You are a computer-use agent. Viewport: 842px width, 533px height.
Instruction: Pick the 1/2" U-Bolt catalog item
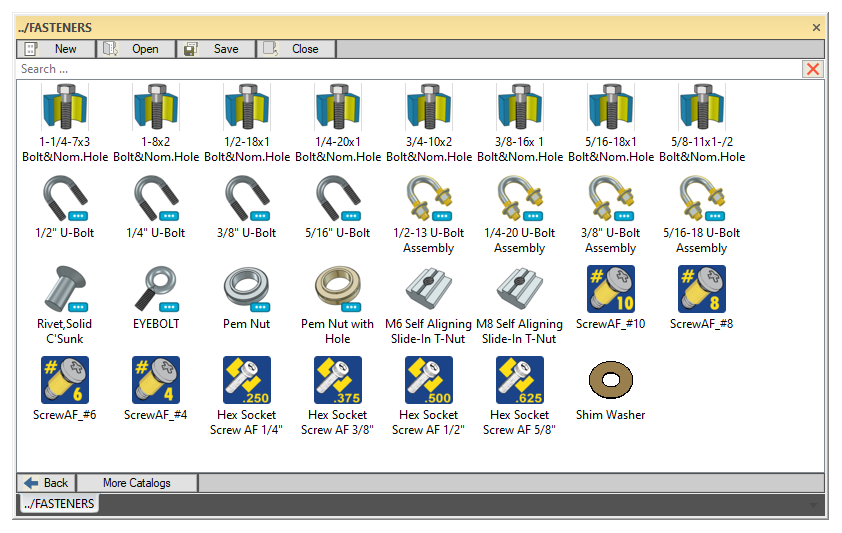pyautogui.click(x=65, y=198)
